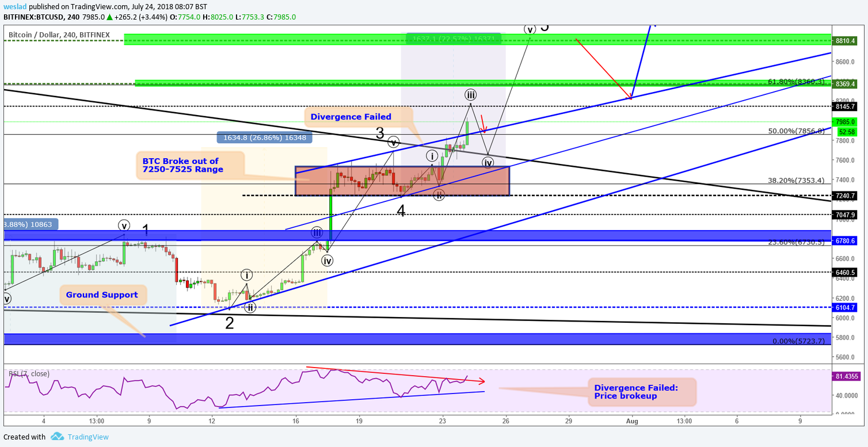
Task: Click the blue circled iii wave label
Action: pyautogui.click(x=317, y=232)
